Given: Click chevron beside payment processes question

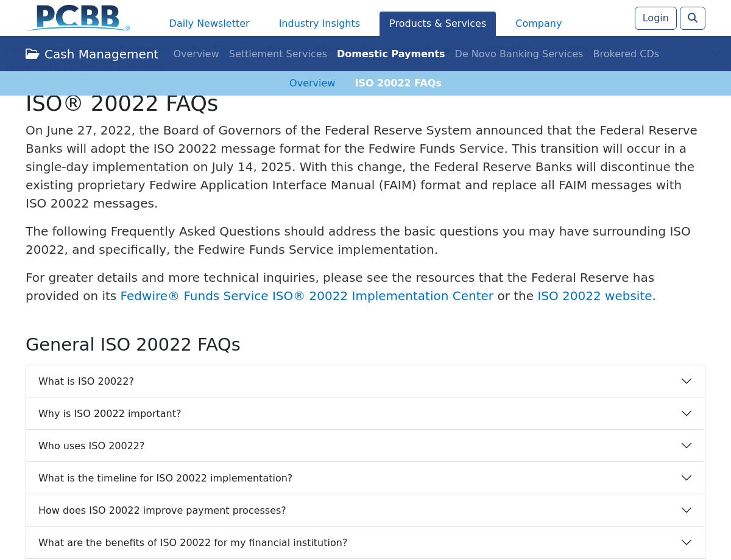Looking at the screenshot, I should pyautogui.click(x=686, y=511).
